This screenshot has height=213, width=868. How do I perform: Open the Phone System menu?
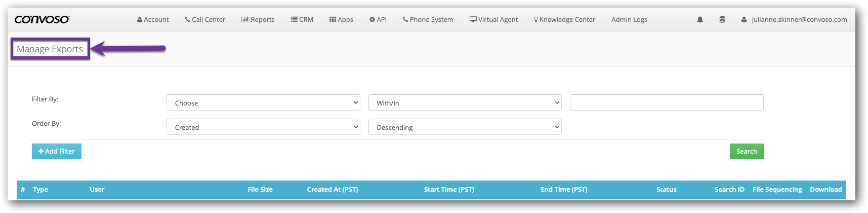[x=428, y=20]
